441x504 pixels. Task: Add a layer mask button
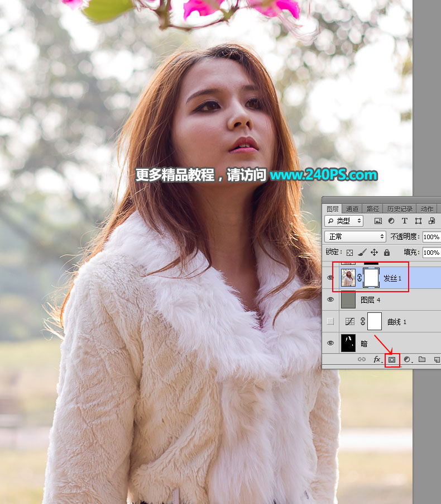392,360
